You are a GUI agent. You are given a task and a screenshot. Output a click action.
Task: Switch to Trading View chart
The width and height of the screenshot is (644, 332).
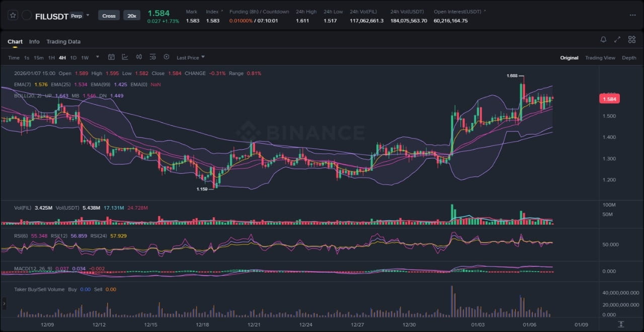click(x=600, y=58)
